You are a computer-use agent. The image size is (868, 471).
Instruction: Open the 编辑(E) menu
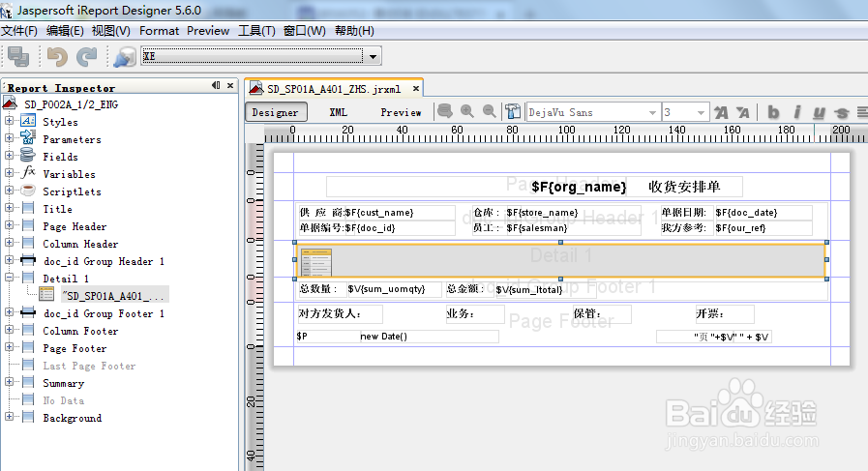pyautogui.click(x=65, y=31)
